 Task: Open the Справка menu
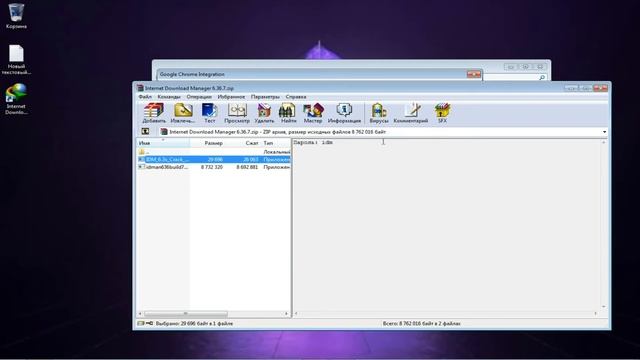coord(296,97)
